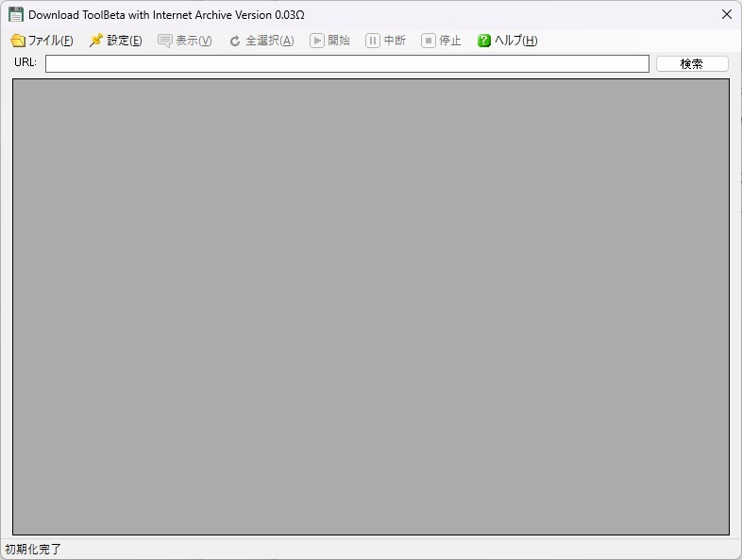The height and width of the screenshot is (560, 742).
Task: Click the Download ToolBeta window title text
Action: click(x=166, y=15)
